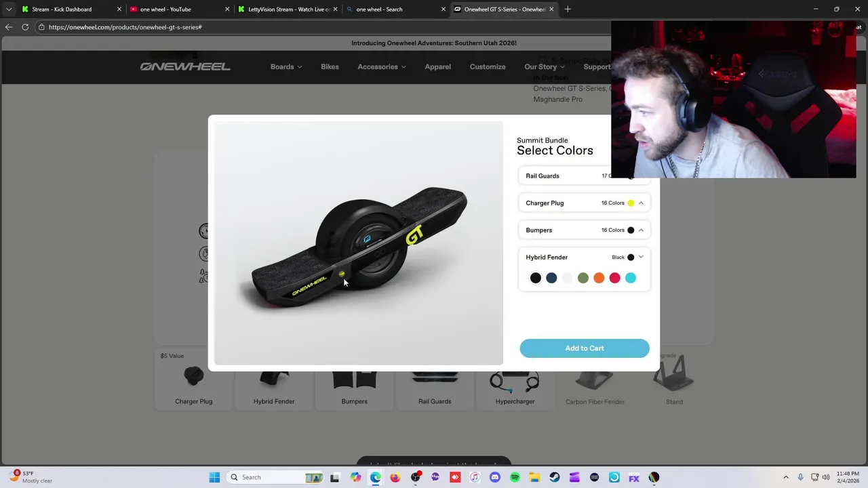Click the microphone tray icon
The width and height of the screenshot is (868, 488).
pyautogui.click(x=800, y=477)
